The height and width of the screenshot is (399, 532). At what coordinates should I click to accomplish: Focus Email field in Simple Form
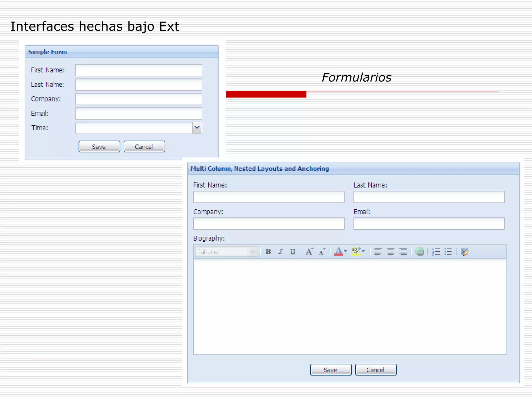tap(139, 114)
